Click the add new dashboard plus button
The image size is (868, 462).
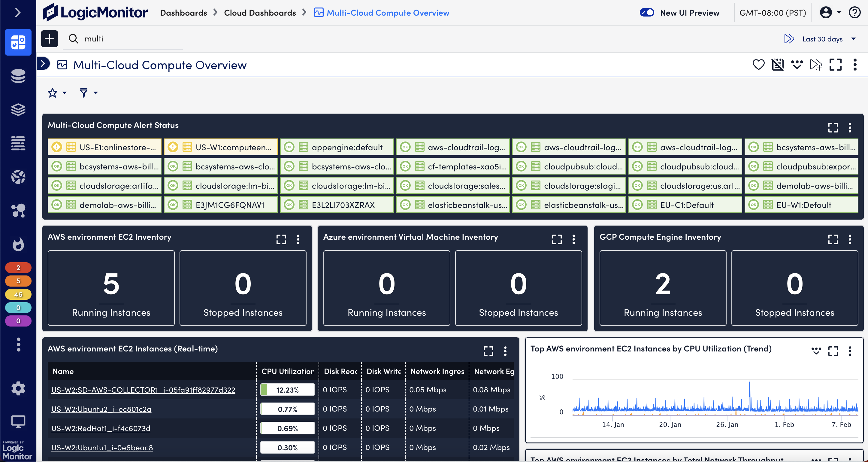[50, 39]
